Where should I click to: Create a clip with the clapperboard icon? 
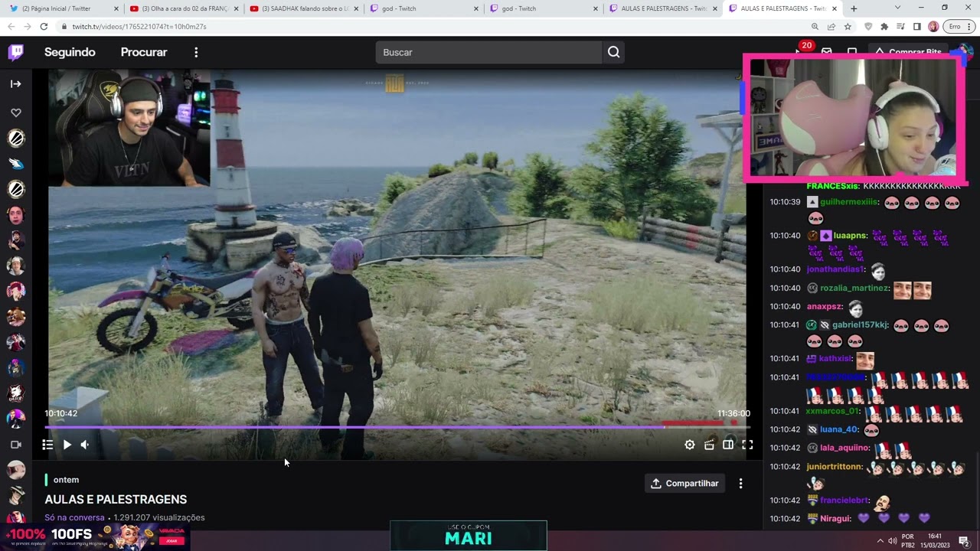point(709,445)
